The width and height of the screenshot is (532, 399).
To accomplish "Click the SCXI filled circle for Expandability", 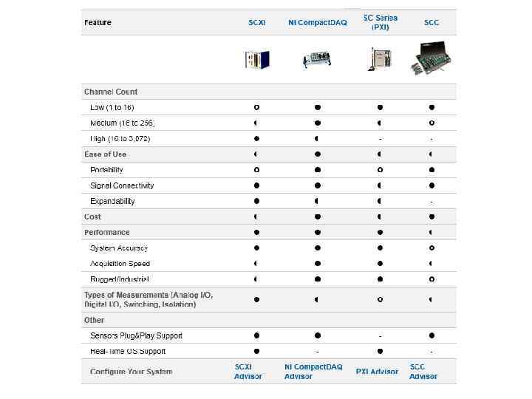I will tap(256, 201).
